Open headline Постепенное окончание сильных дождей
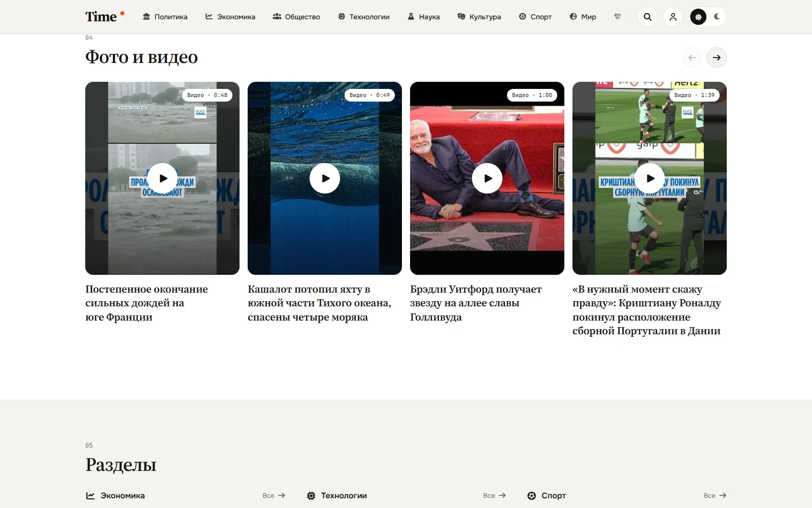 click(147, 303)
